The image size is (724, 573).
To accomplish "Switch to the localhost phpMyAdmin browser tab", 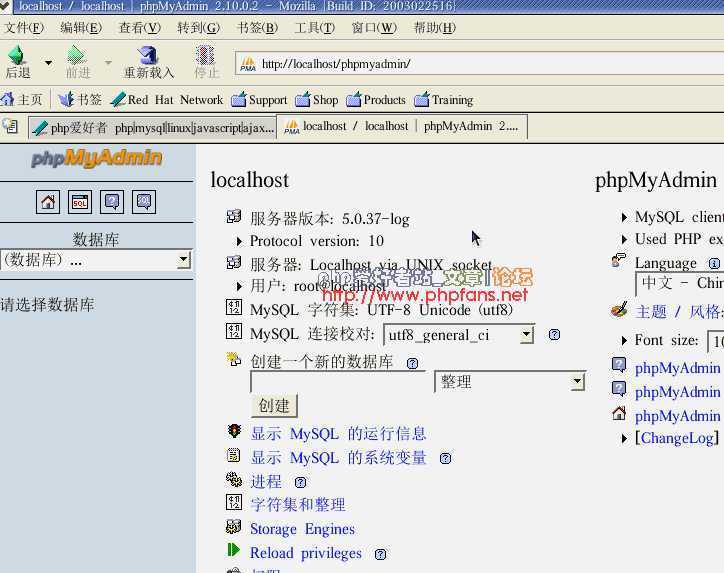I will click(x=402, y=127).
